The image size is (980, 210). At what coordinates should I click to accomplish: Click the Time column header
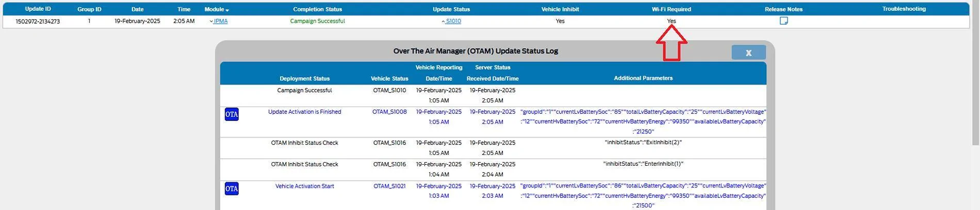click(x=184, y=9)
